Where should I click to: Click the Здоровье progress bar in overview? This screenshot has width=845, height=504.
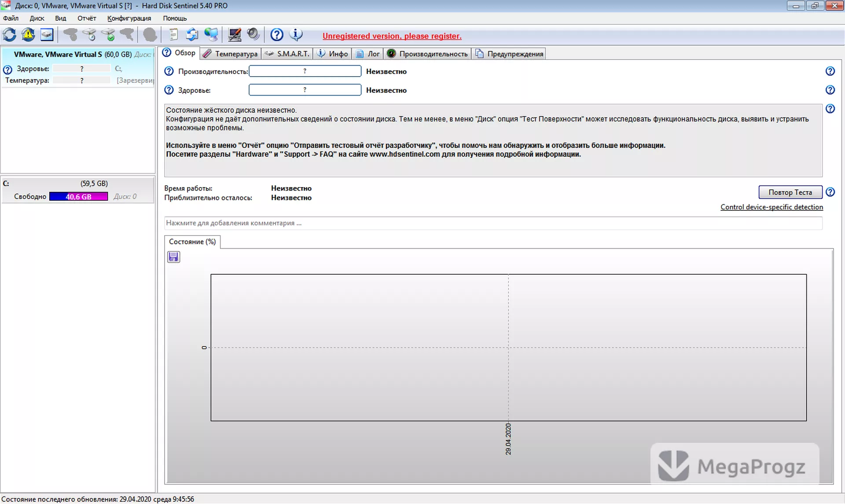[305, 90]
